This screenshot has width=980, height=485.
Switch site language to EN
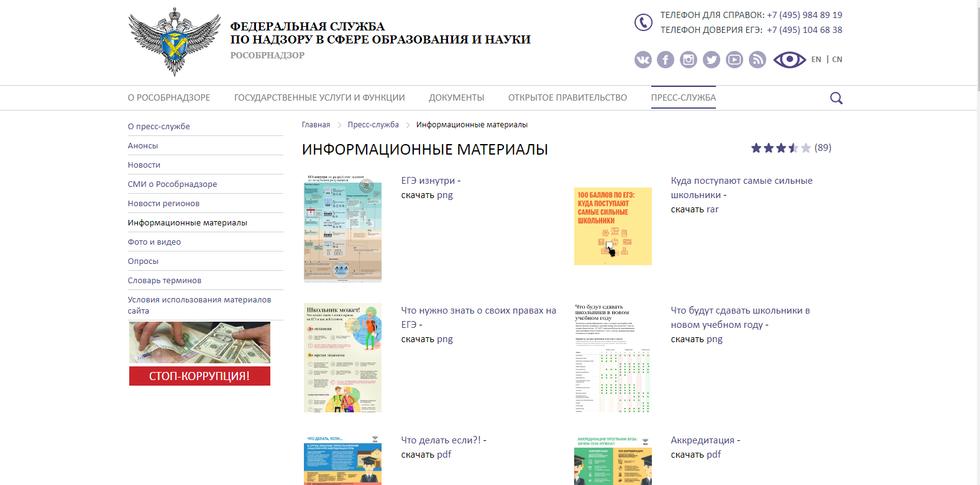(816, 60)
